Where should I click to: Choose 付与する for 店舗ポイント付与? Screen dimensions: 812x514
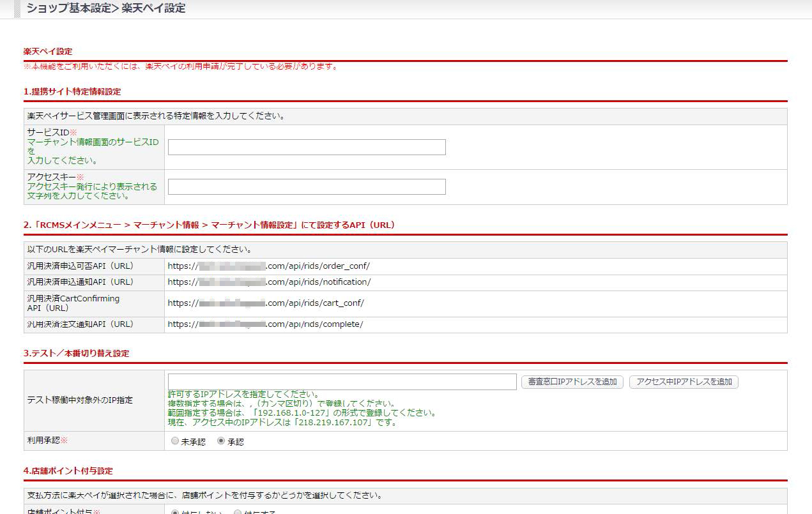(238, 512)
